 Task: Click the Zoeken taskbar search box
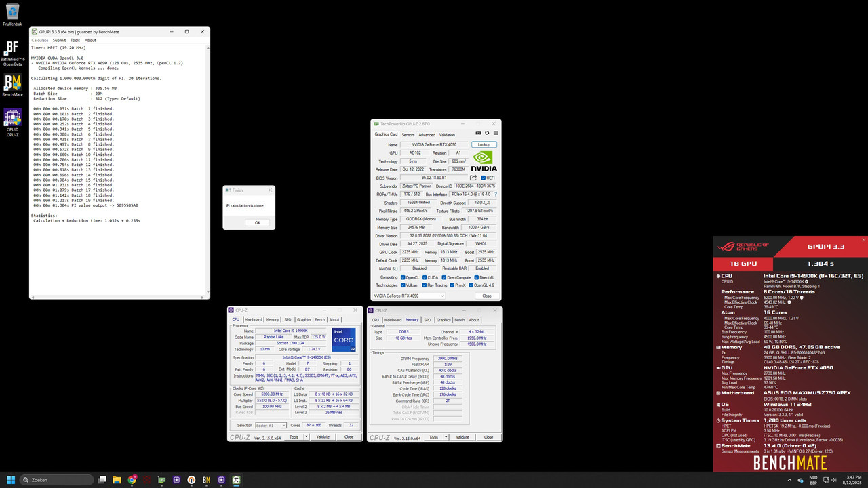coord(56,479)
